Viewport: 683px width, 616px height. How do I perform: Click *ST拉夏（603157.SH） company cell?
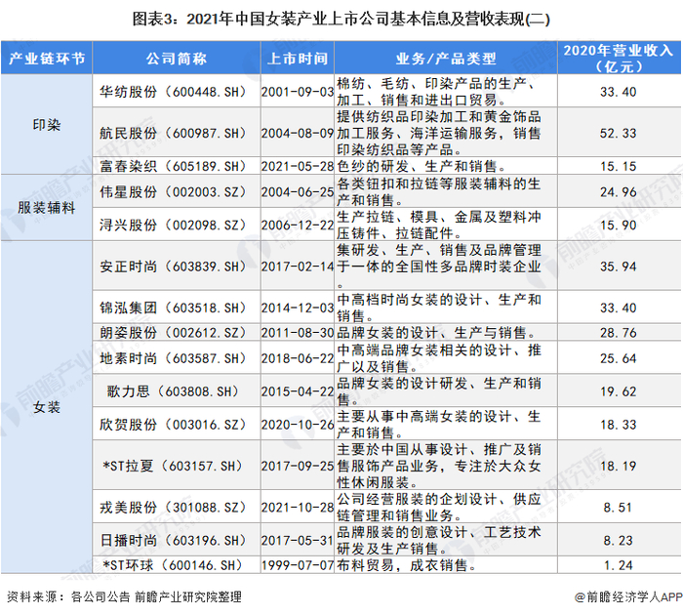(x=176, y=466)
